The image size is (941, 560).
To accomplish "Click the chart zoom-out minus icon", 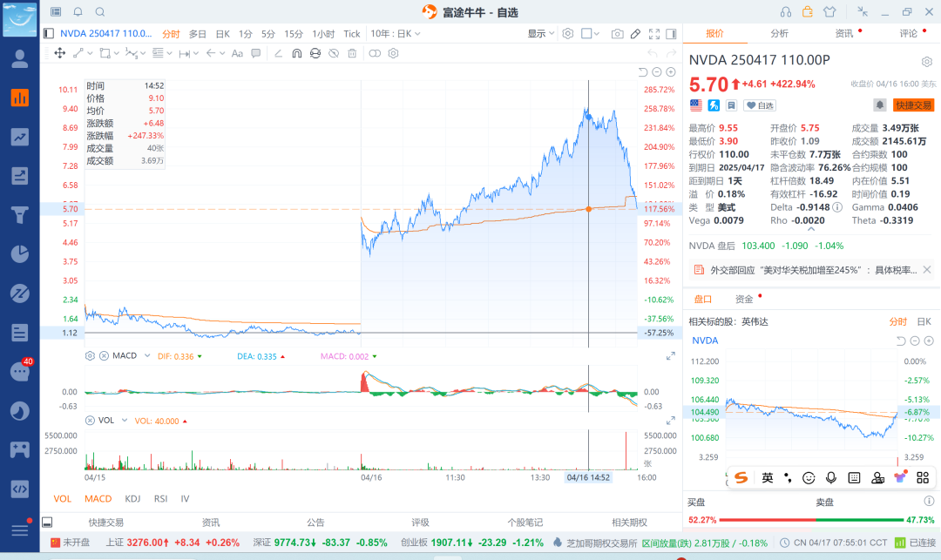I will pos(657,72).
